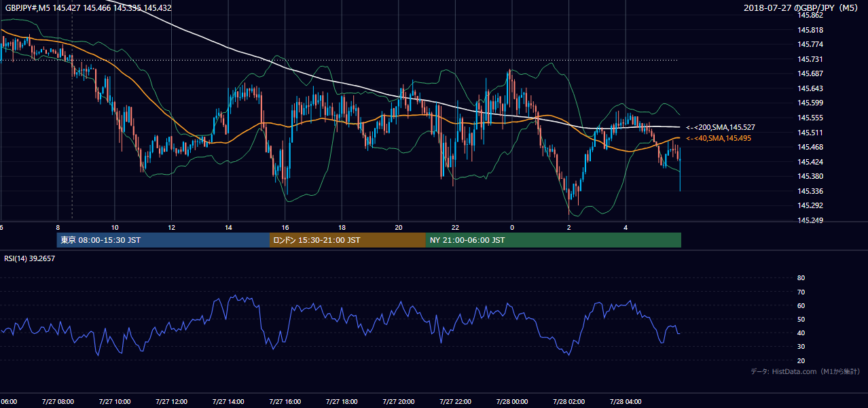The image size is (868, 408).
Task: Click hour tick 14 under the price chart
Action: 228,227
